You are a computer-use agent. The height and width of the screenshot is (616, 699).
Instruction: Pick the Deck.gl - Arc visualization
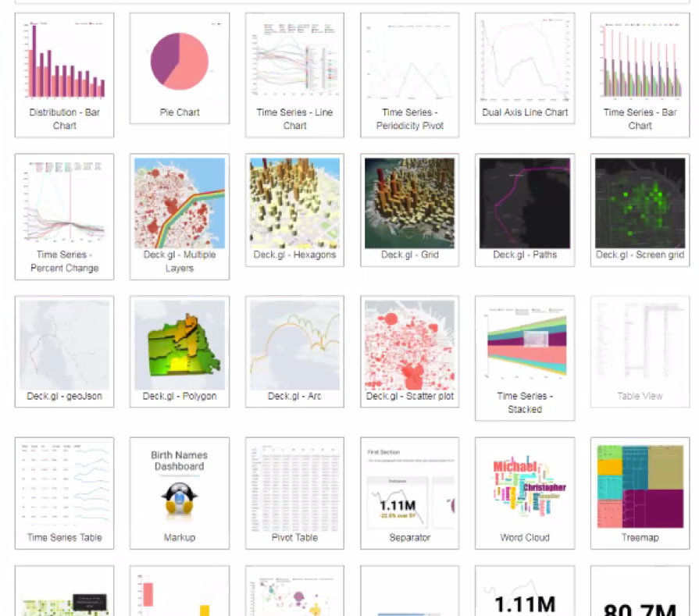click(x=294, y=351)
